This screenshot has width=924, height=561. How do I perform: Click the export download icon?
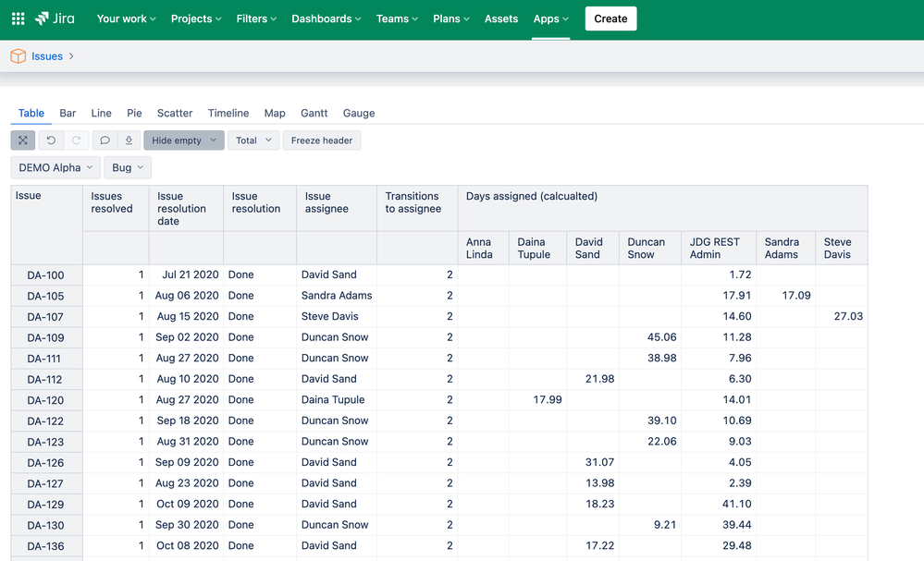click(129, 140)
